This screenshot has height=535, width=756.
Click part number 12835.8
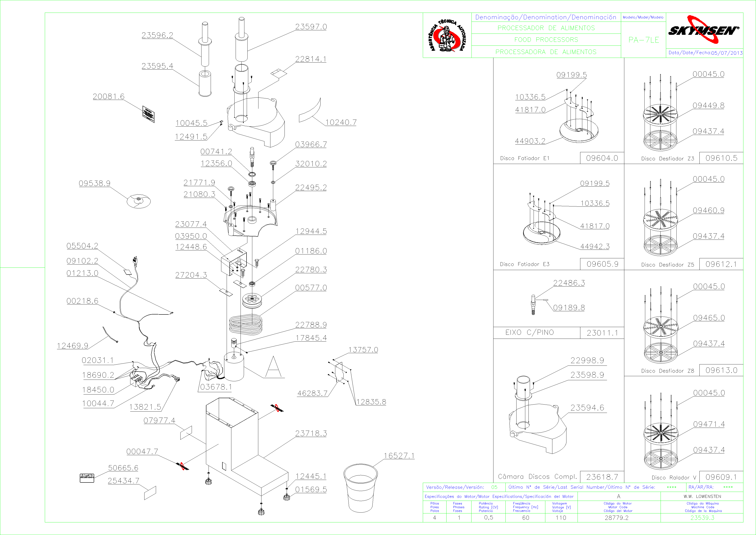pyautogui.click(x=371, y=402)
